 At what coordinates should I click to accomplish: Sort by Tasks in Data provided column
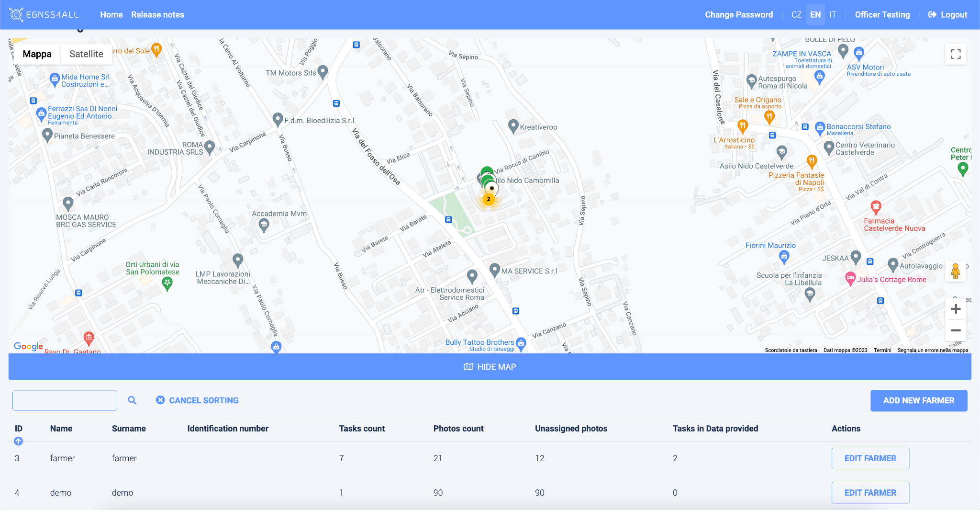pyautogui.click(x=715, y=429)
